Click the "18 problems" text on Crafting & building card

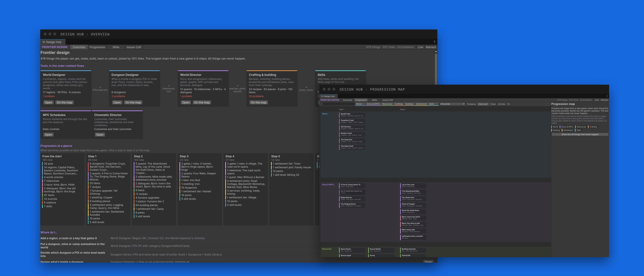coord(256,96)
